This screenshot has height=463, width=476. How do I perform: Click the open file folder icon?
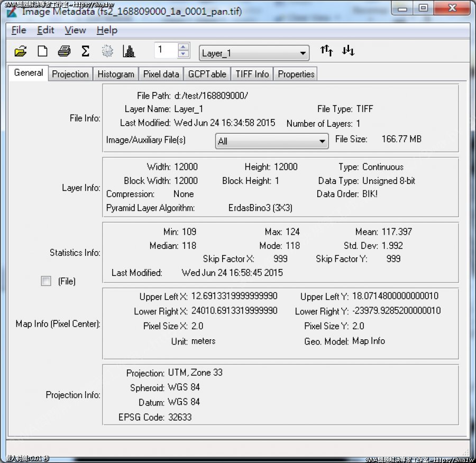point(21,51)
